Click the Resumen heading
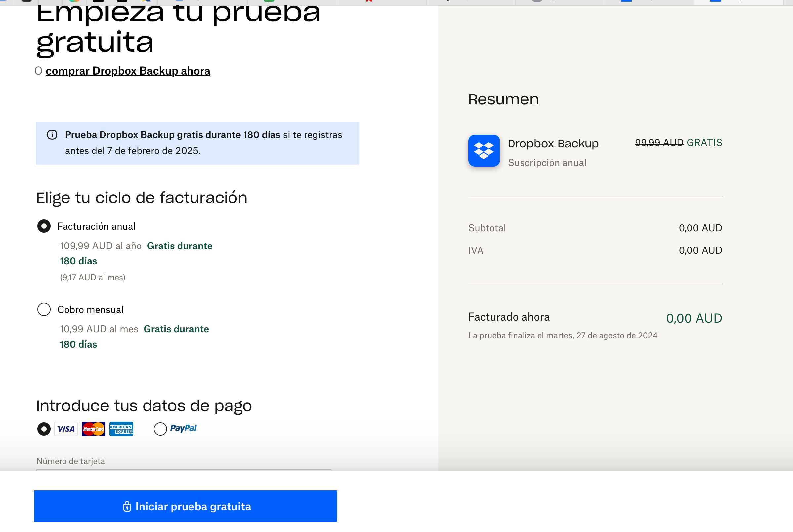The image size is (793, 532). (503, 99)
